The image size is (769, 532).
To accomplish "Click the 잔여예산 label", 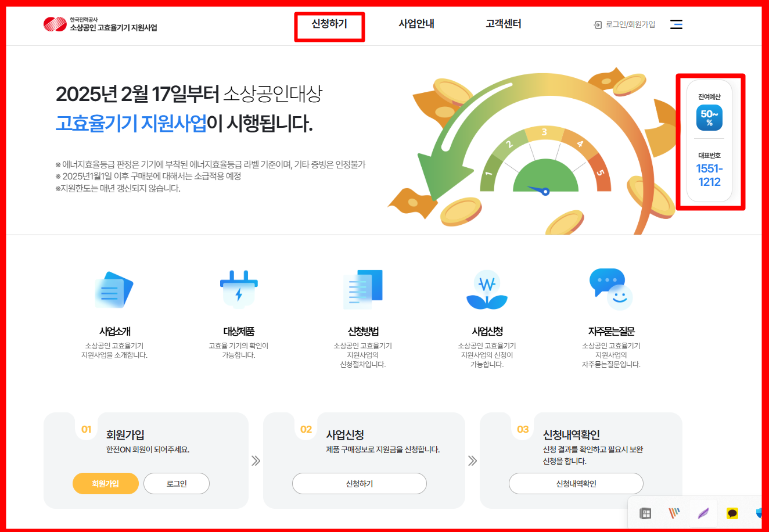I will (709, 97).
